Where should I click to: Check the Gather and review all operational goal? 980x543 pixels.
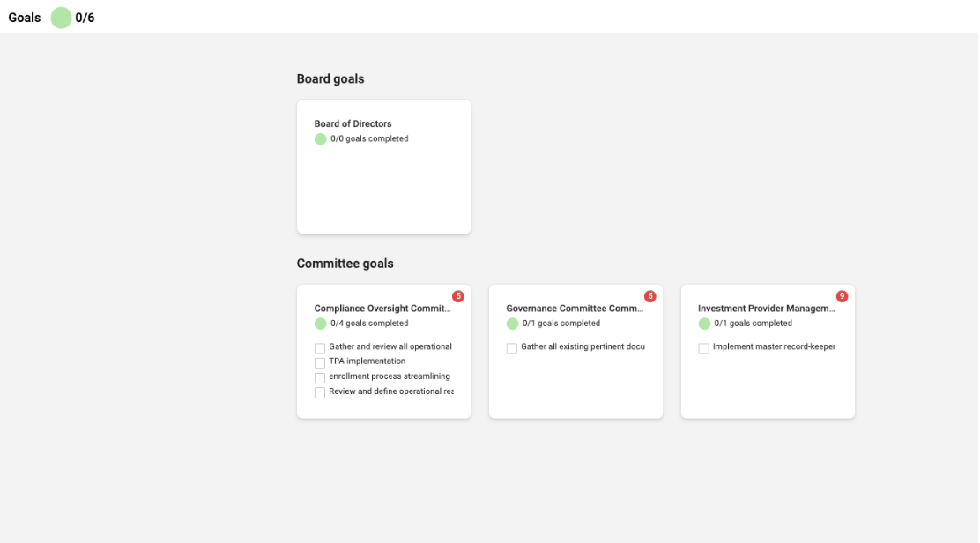pyautogui.click(x=320, y=347)
